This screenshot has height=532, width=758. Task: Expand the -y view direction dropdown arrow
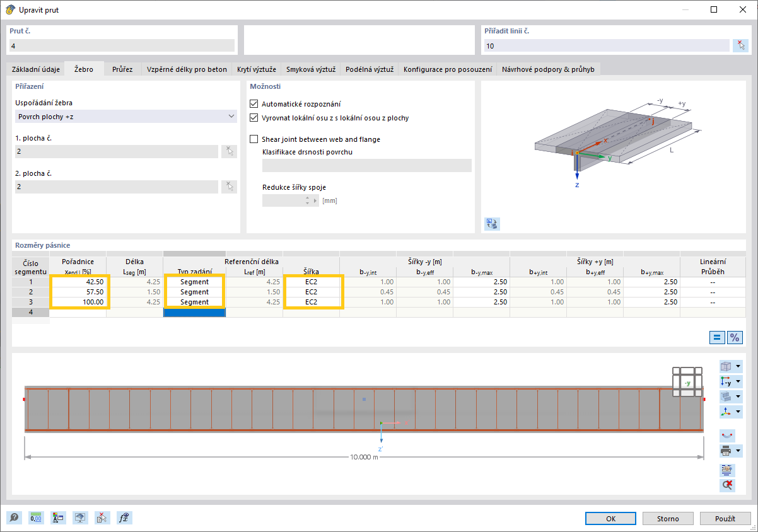(x=738, y=382)
